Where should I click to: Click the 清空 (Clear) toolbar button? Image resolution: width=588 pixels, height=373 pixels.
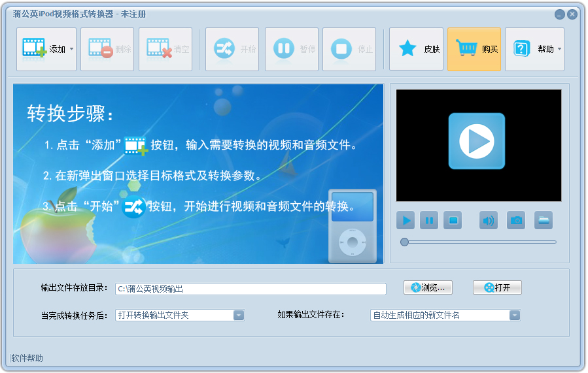coord(165,49)
